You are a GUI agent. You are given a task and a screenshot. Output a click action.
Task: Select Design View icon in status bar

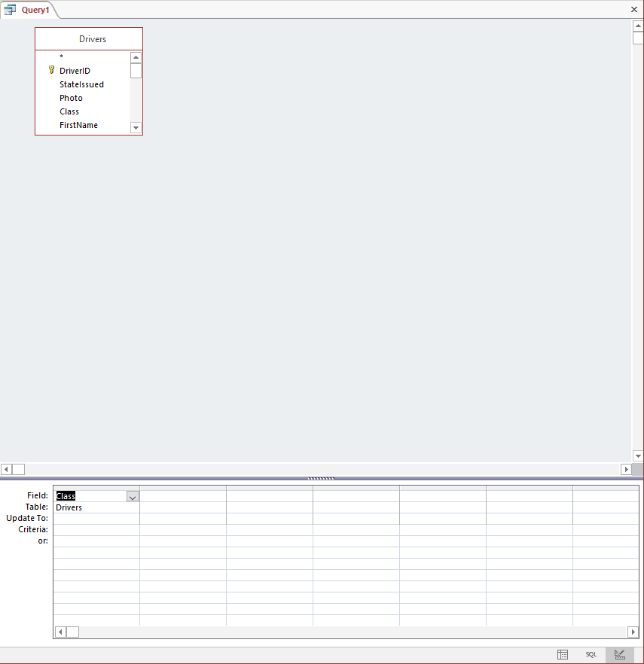619,654
